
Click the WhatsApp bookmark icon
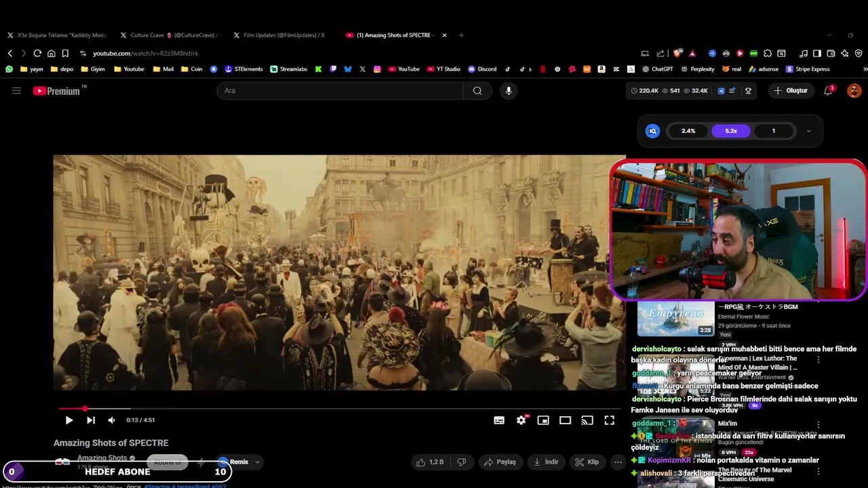(x=9, y=69)
